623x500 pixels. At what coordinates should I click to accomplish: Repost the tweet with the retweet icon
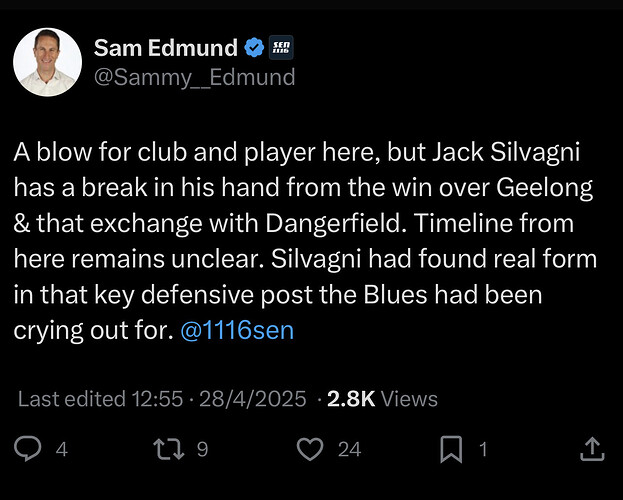[x=169, y=449]
